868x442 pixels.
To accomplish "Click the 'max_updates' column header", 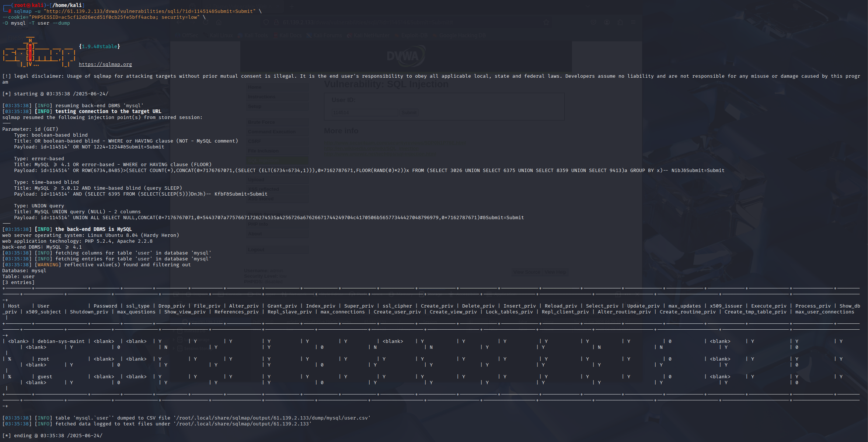I will pyautogui.click(x=685, y=306).
